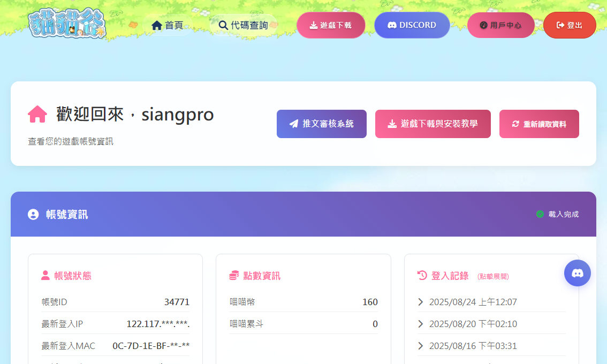
Task: Open the floating Discord chat bubble
Action: click(577, 273)
